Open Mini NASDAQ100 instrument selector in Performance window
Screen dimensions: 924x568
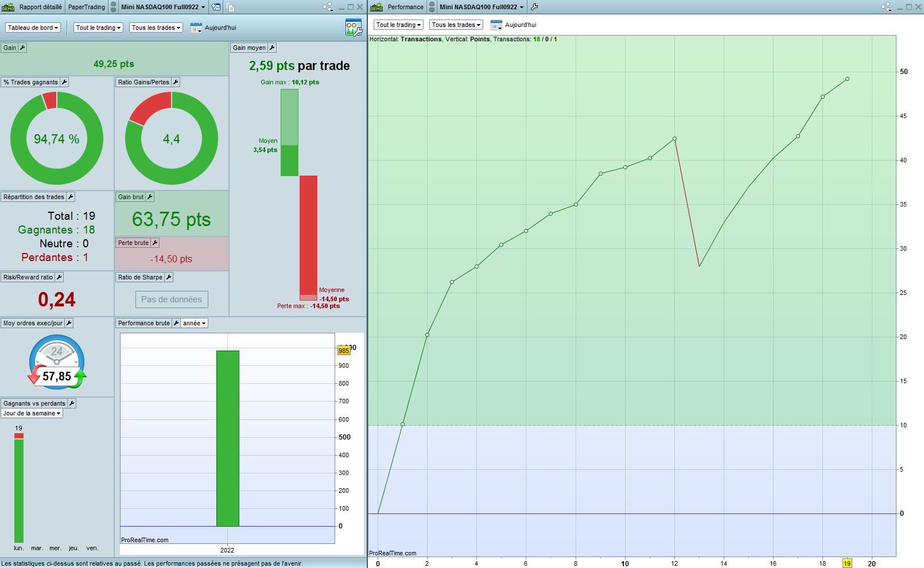[x=482, y=7]
